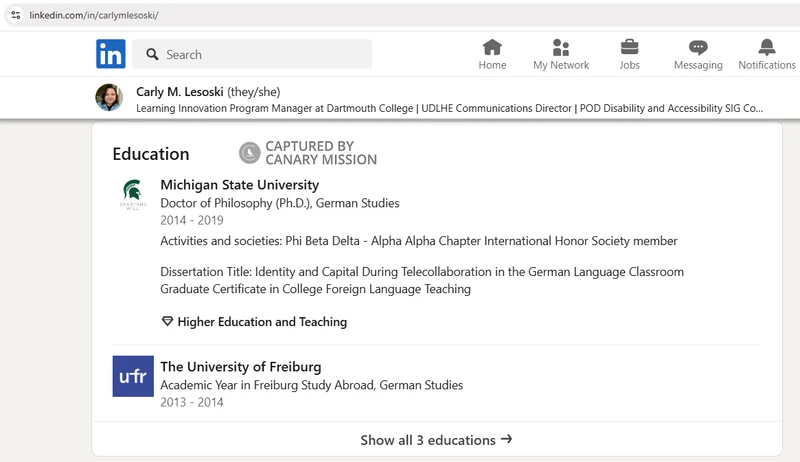Select the browser URL linkedin.com/in/carlymlesoski/
Image resolution: width=800 pixels, height=462 pixels.
(94, 15)
